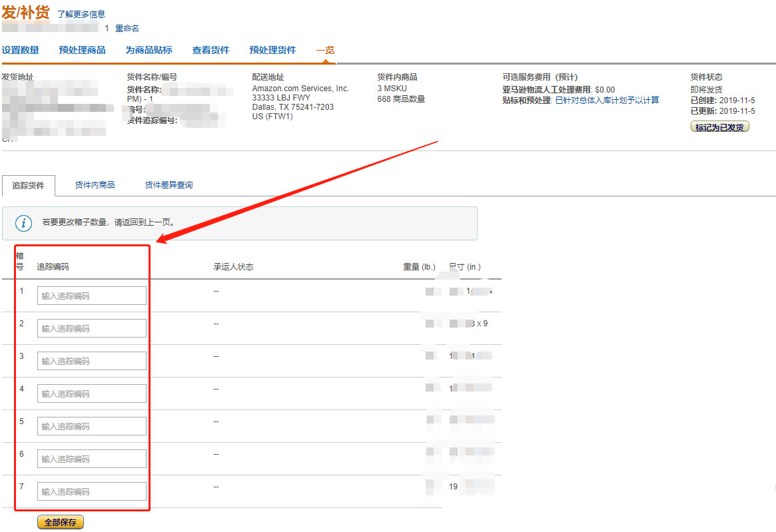Image resolution: width=776 pixels, height=532 pixels.
Task: Click the tracking code input for box 3
Action: tap(91, 360)
